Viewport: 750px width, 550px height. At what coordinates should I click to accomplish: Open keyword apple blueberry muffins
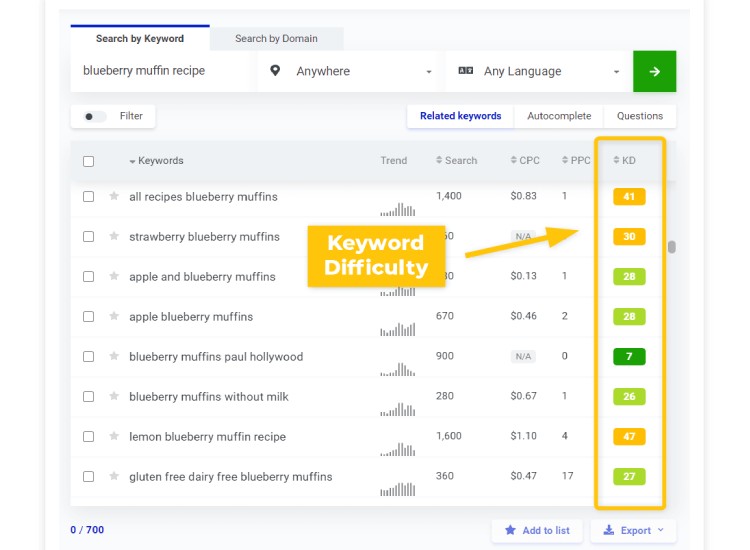pyautogui.click(x=191, y=317)
